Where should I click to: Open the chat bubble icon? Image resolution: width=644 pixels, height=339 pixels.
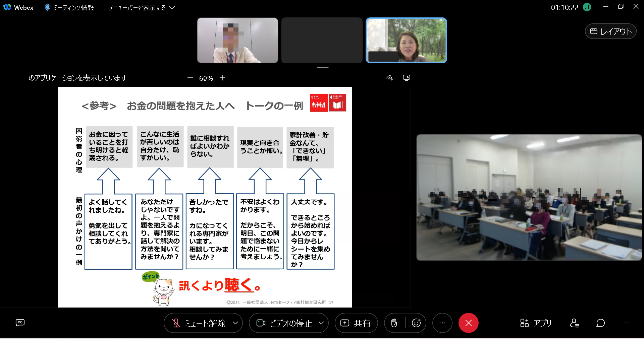click(x=600, y=323)
